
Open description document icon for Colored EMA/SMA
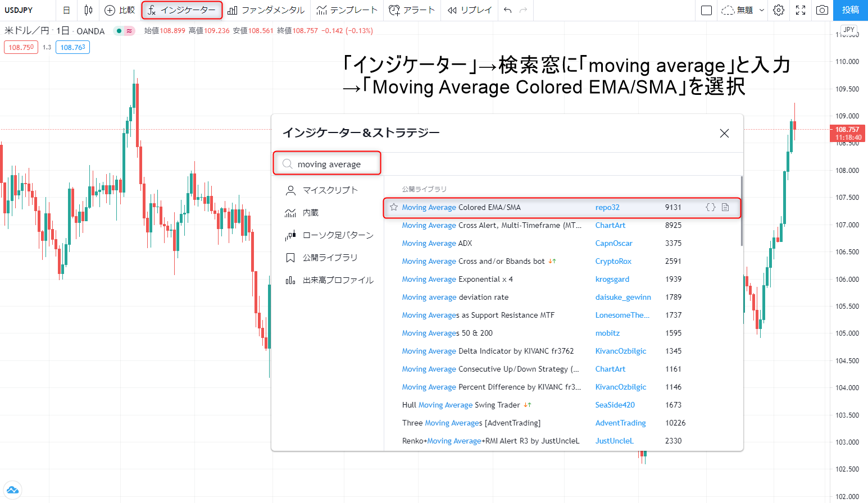pyautogui.click(x=725, y=207)
